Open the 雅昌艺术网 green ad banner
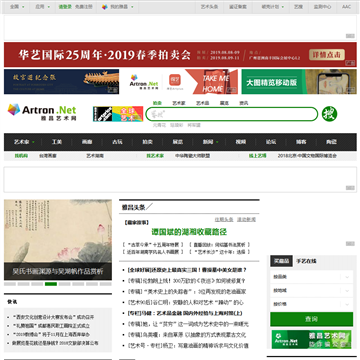Screen dimensions: 360x360 (x=311, y=339)
